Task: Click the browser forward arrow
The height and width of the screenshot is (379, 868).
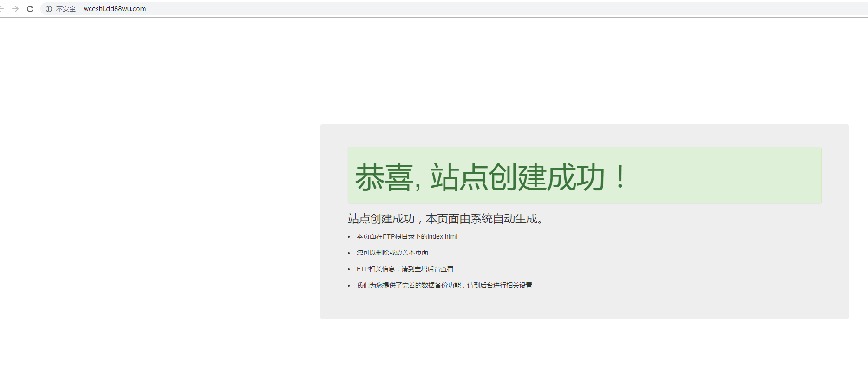Action: [x=15, y=9]
